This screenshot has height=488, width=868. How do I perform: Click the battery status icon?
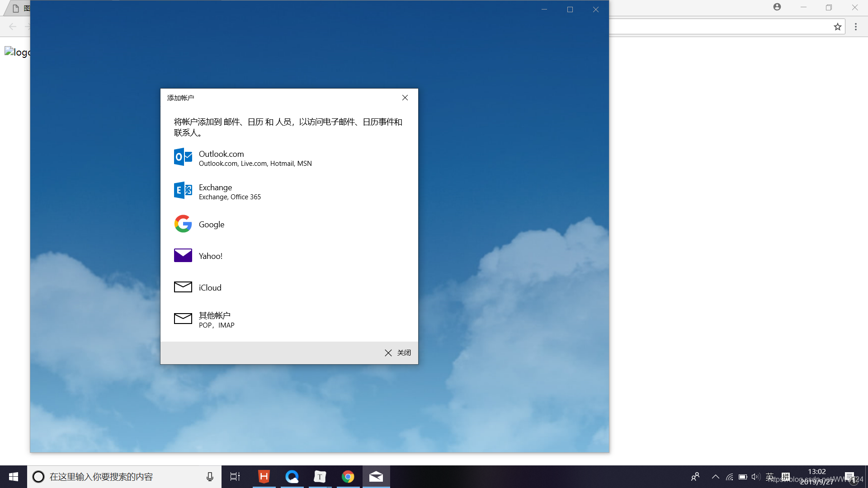[742, 477]
